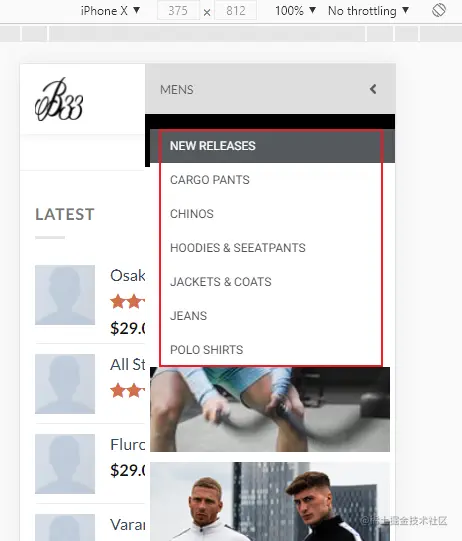Click the All St product star rating
The image size is (462, 541).
pos(128,391)
